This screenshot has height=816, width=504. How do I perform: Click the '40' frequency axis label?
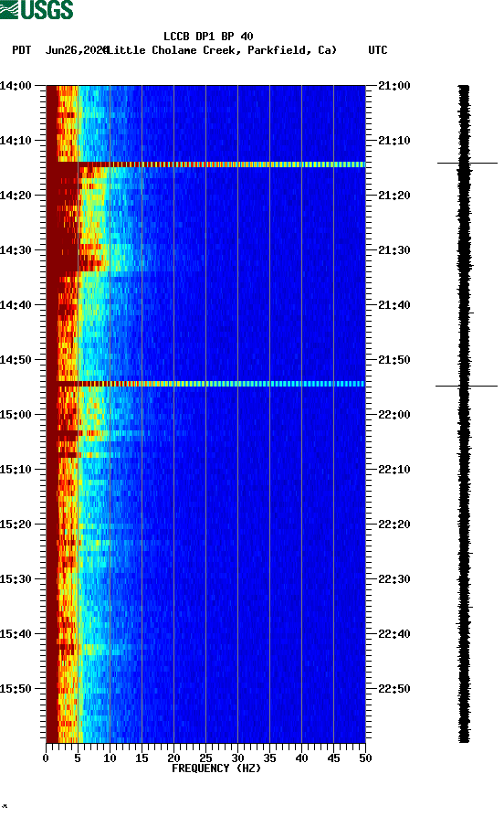[x=301, y=758]
